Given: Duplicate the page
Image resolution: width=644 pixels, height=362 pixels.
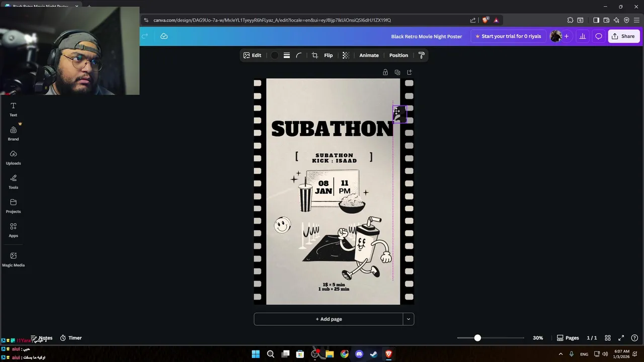Looking at the screenshot, I should tap(397, 72).
